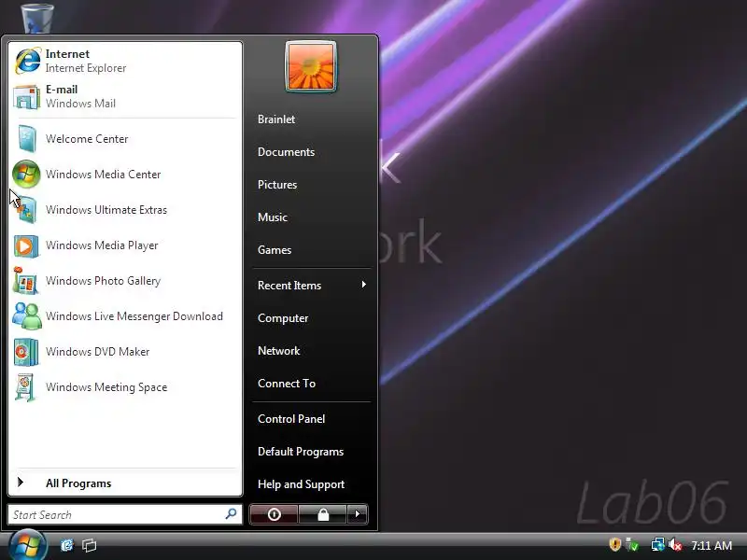Screen dimensions: 747x560
Task: Launch Windows Mail via E-mail icon
Action: [x=27, y=97]
